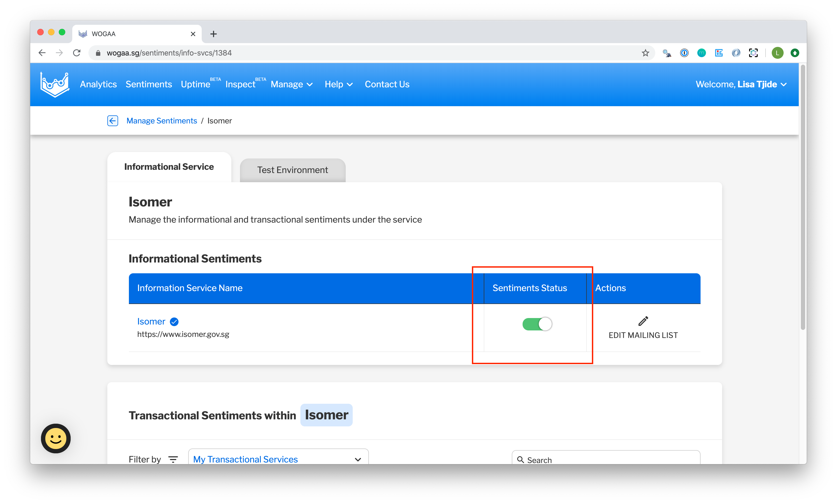This screenshot has height=504, width=837.
Task: Open the Isomer service link
Action: pos(151,321)
